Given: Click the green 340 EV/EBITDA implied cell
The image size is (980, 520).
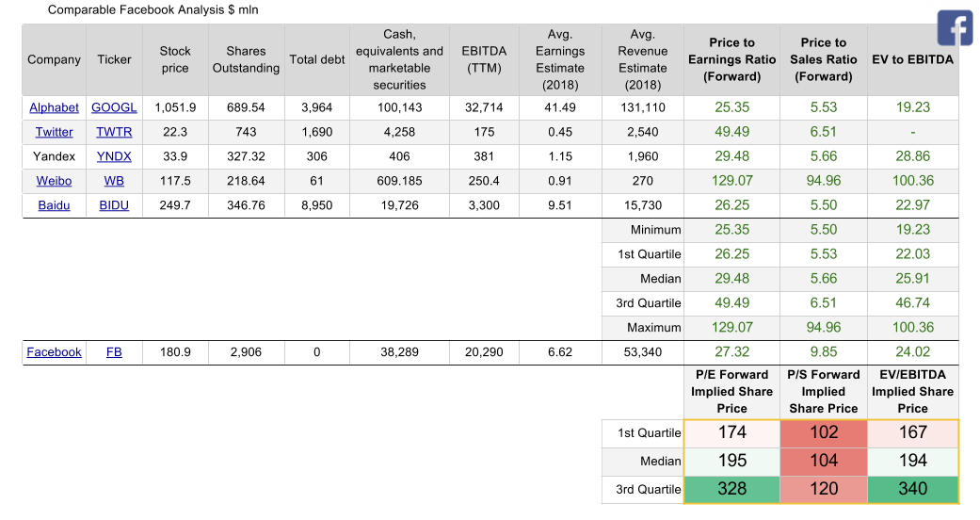Looking at the screenshot, I should pyautogui.click(x=912, y=489).
